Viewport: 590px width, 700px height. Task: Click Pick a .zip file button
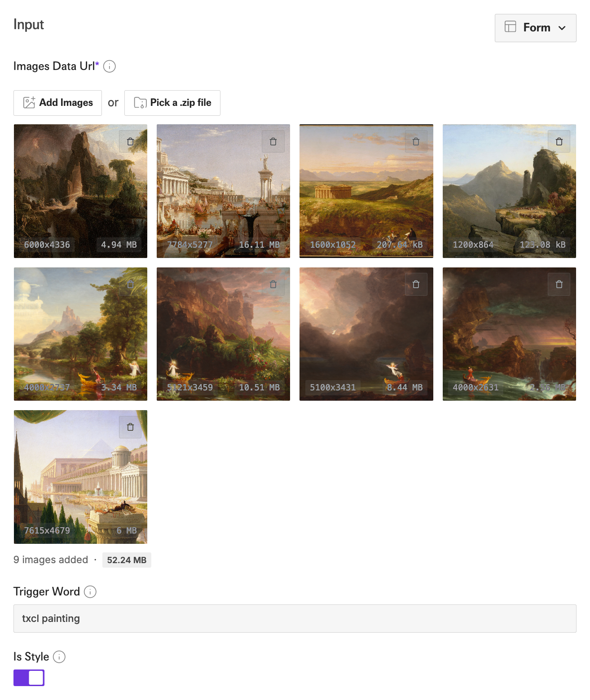pyautogui.click(x=172, y=103)
